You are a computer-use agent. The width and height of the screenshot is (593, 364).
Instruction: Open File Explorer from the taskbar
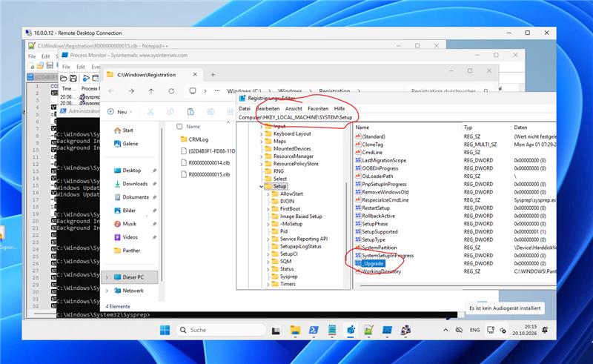point(295,330)
